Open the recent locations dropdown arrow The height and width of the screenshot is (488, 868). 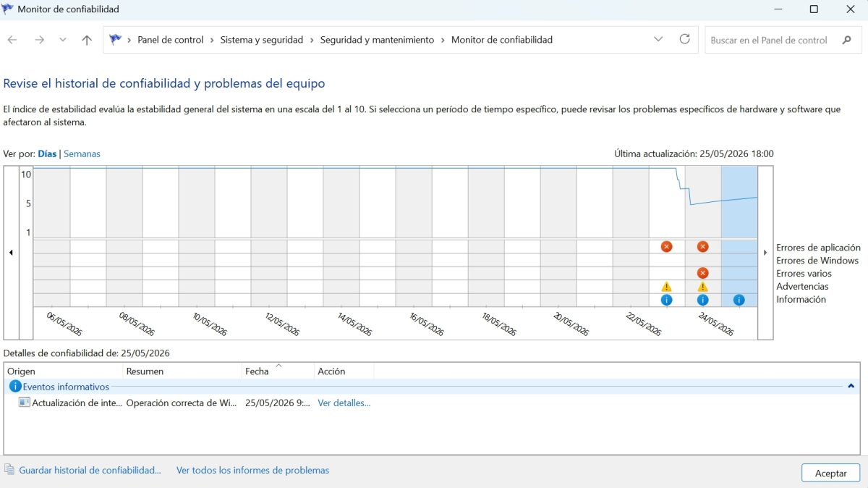point(62,40)
